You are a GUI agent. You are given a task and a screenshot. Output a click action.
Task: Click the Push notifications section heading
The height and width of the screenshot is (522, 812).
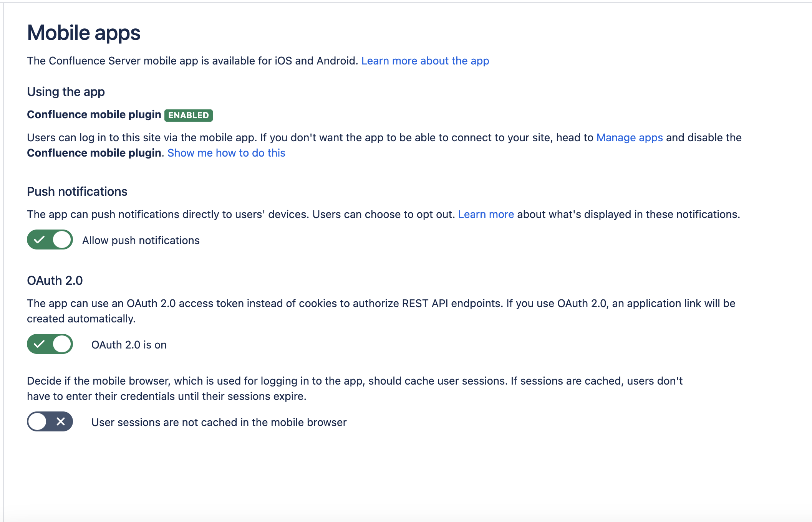tap(77, 192)
